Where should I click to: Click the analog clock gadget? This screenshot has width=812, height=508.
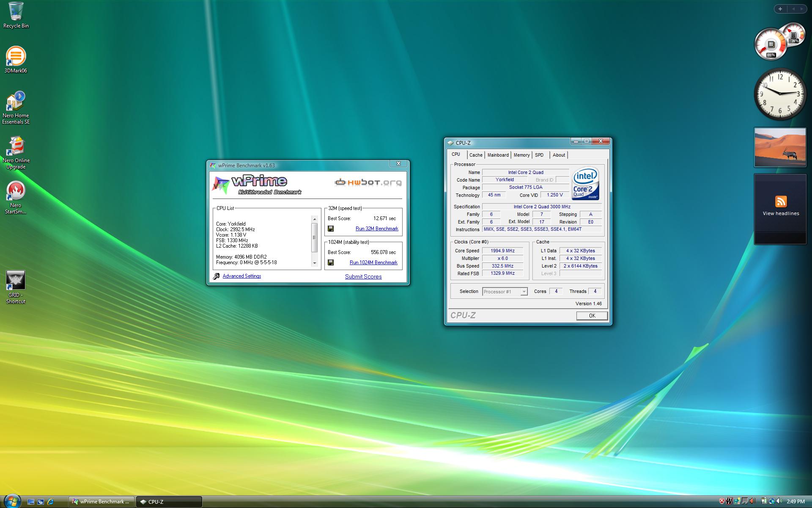(780, 94)
